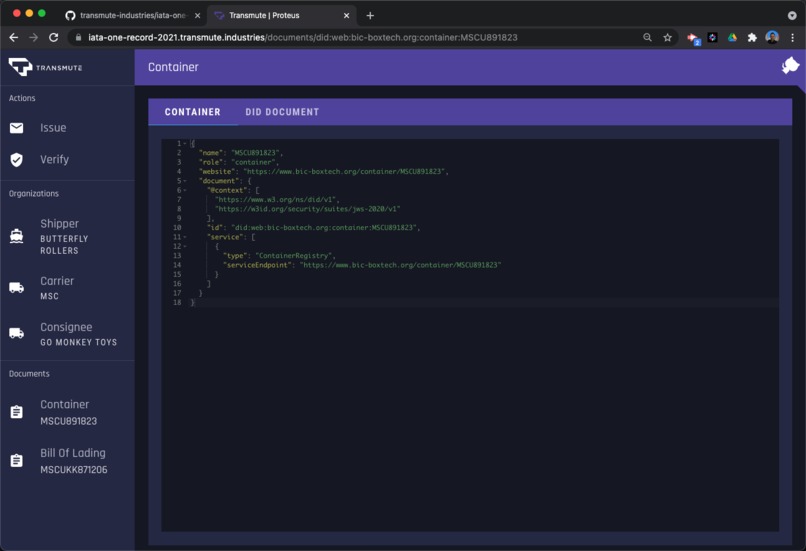Open the Extensions puzzle icon
Screen dimensions: 806x551
point(752,38)
